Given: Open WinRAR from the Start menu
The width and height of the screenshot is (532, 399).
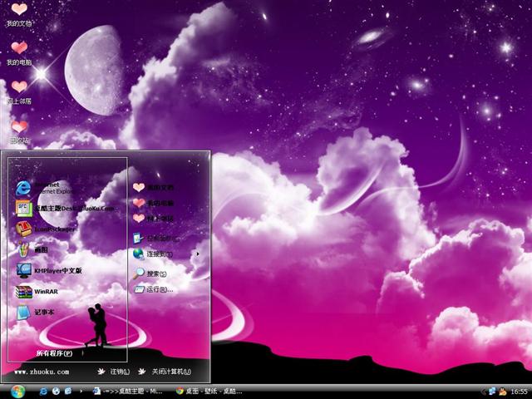Looking at the screenshot, I should click(37, 292).
